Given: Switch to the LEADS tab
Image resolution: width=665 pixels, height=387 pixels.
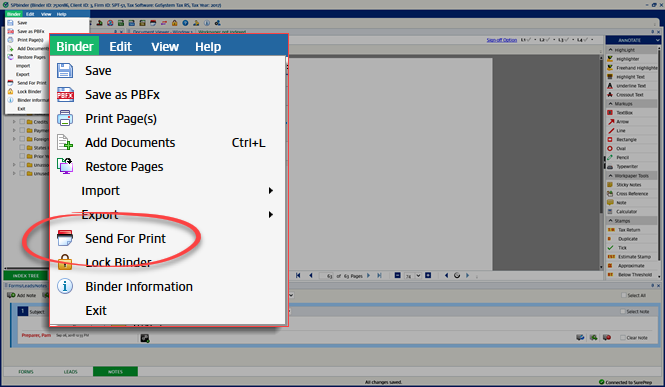Looking at the screenshot, I should tap(70, 372).
